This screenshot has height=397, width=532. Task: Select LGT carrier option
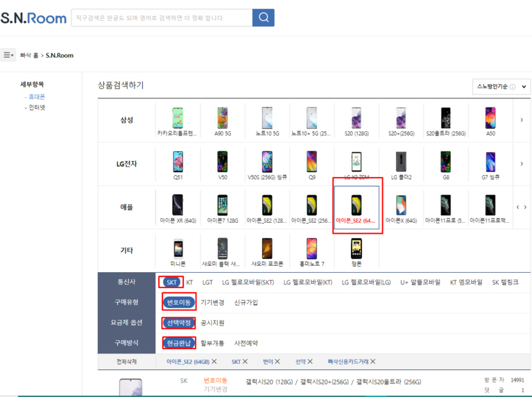click(207, 282)
